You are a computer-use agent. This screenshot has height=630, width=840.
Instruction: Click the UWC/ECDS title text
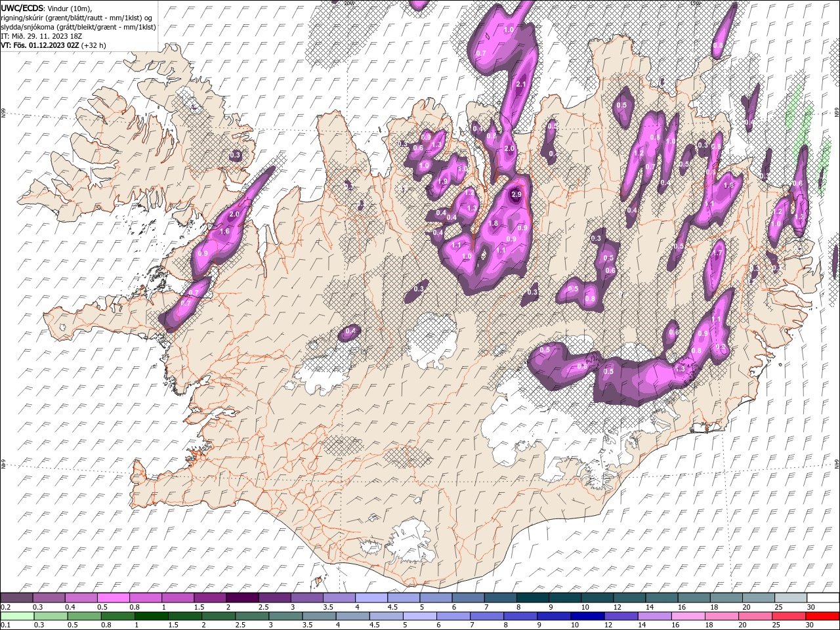(22, 8)
